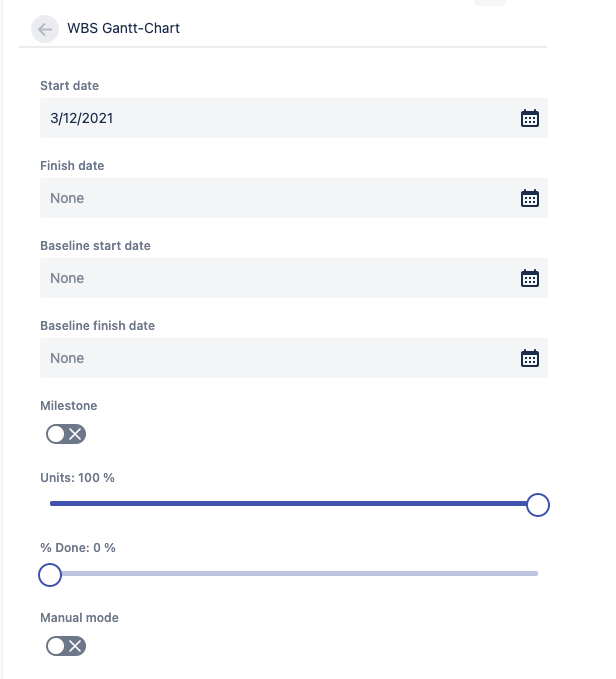Screen dimensions: 616x679
Task: Click the Units slider handle
Action: (x=537, y=505)
